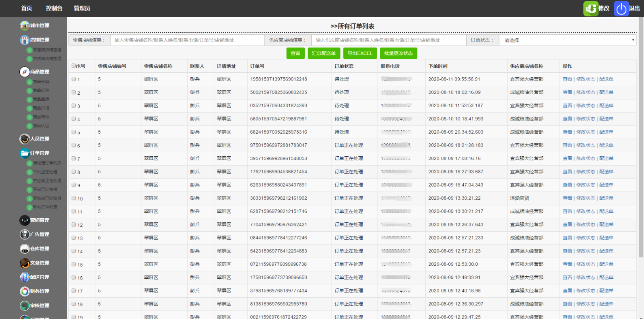Open the 订单状态 dropdown showing 请选择
The height and width of the screenshot is (319, 644).
click(567, 40)
